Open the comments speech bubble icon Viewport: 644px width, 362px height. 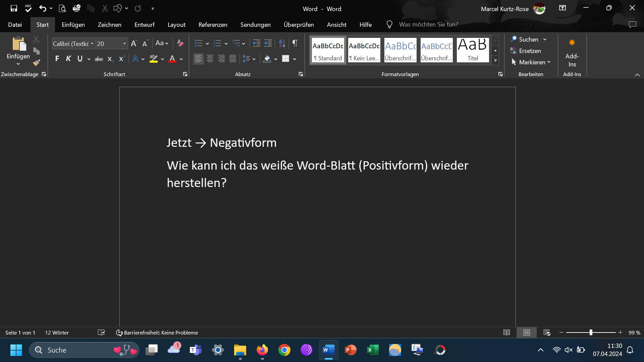632,24
